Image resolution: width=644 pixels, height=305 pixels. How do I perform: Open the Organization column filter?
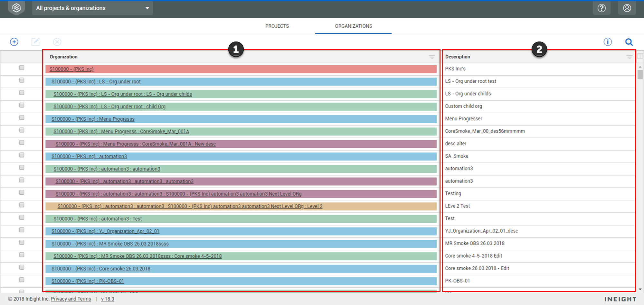point(432,57)
